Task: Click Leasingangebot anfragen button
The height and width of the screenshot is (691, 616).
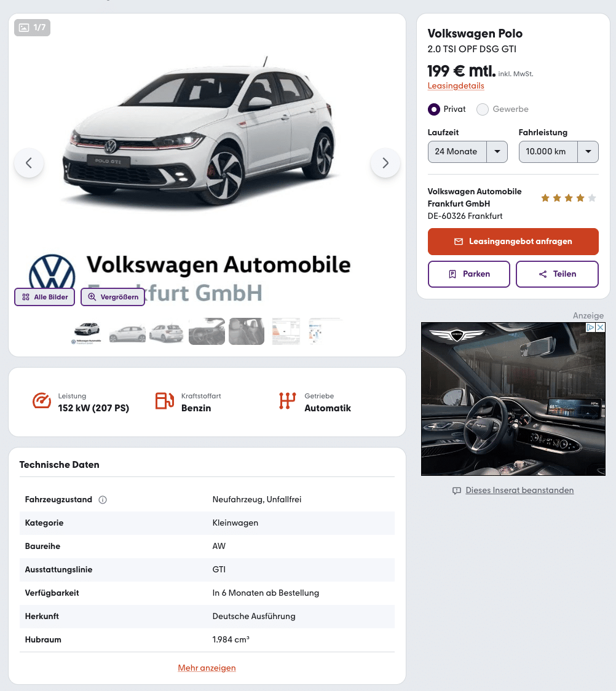Action: click(x=513, y=242)
